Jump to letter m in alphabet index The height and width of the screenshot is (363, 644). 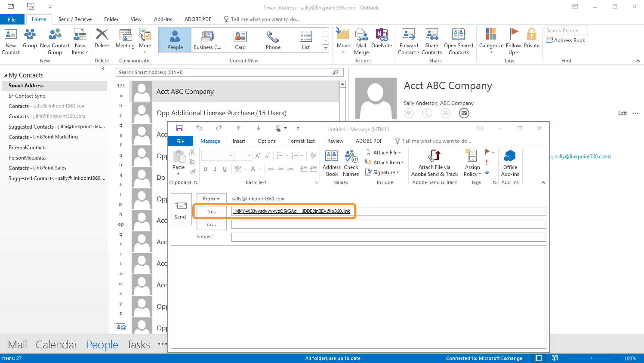click(121, 204)
